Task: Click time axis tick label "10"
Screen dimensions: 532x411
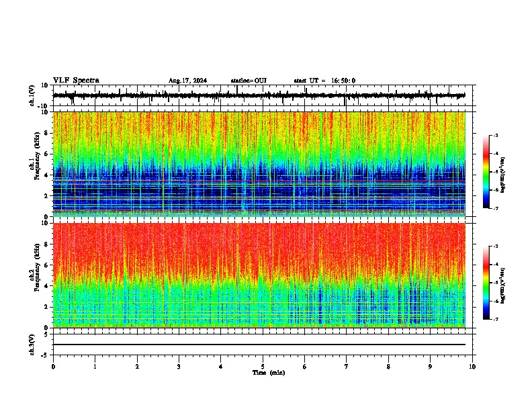Action: click(x=472, y=367)
